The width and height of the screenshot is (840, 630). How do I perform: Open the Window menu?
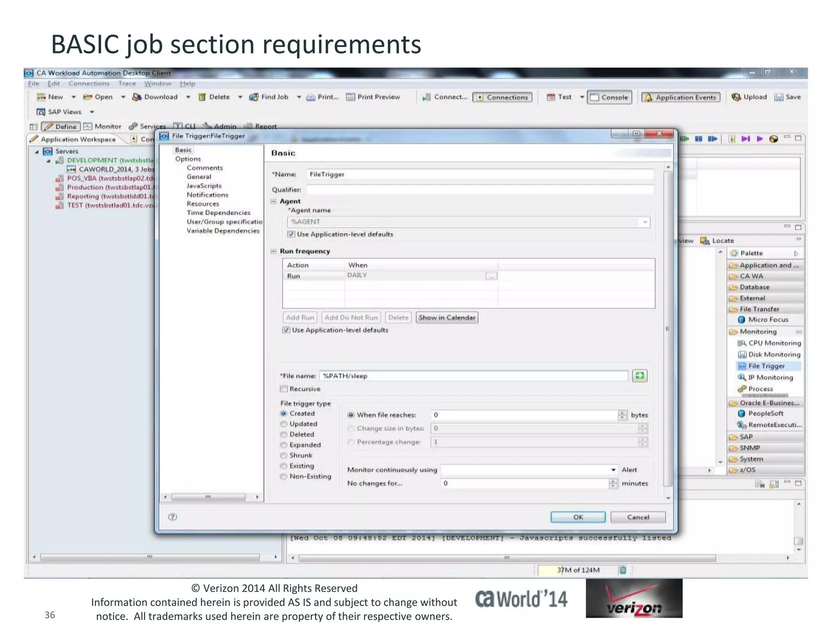coord(157,84)
